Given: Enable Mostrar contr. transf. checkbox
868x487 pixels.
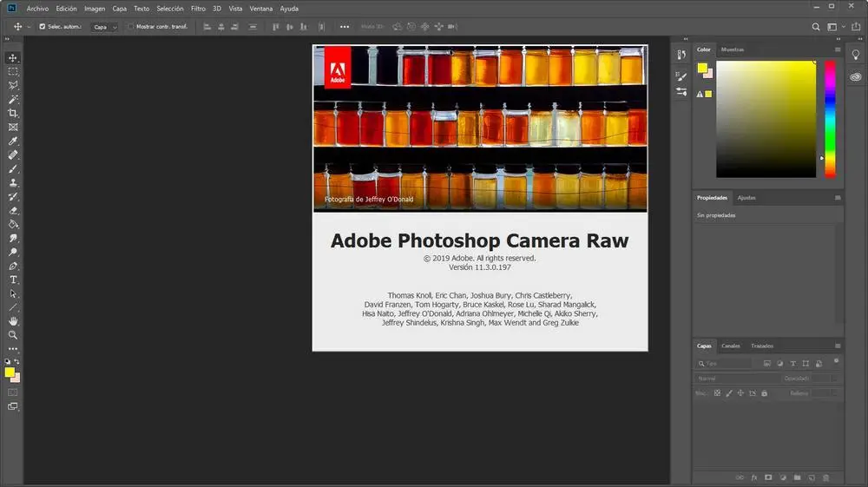Looking at the screenshot, I should pyautogui.click(x=131, y=27).
